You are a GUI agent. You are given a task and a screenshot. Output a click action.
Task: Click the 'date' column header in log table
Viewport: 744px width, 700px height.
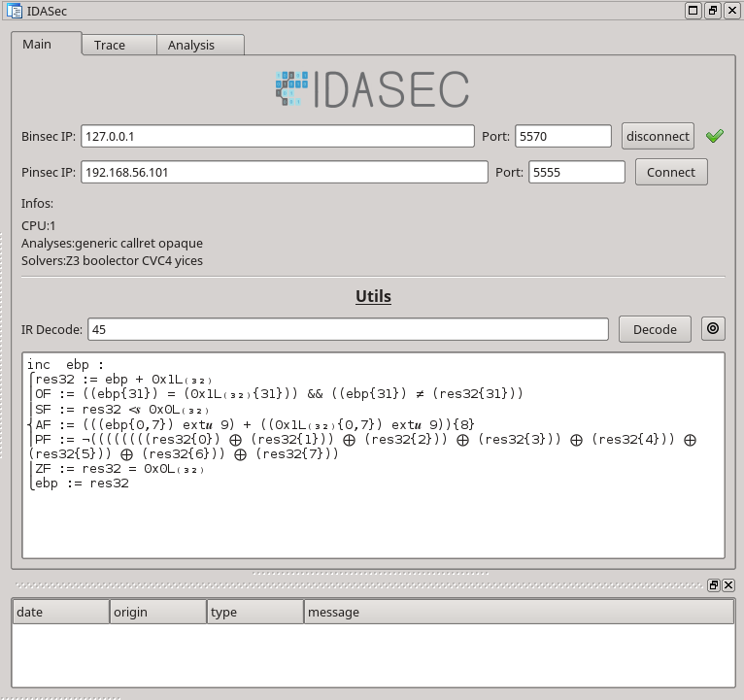[x=61, y=612]
